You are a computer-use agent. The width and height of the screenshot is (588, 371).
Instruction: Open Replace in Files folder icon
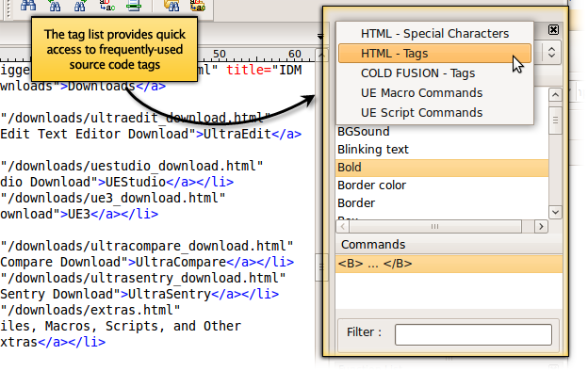point(197,6)
